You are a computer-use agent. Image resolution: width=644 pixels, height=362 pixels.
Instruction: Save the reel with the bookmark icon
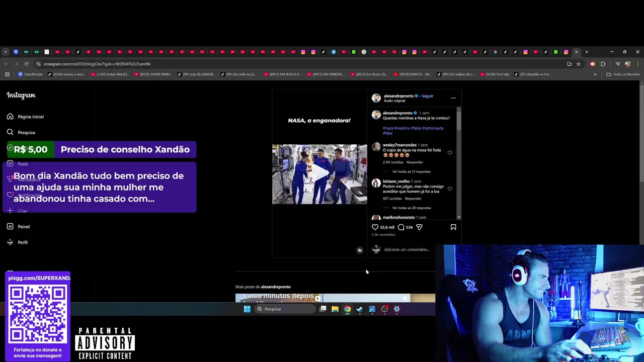click(453, 227)
